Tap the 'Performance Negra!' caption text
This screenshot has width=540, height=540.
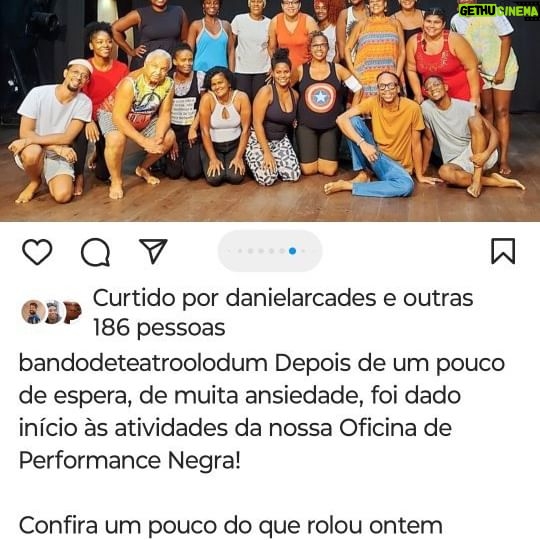point(129,460)
